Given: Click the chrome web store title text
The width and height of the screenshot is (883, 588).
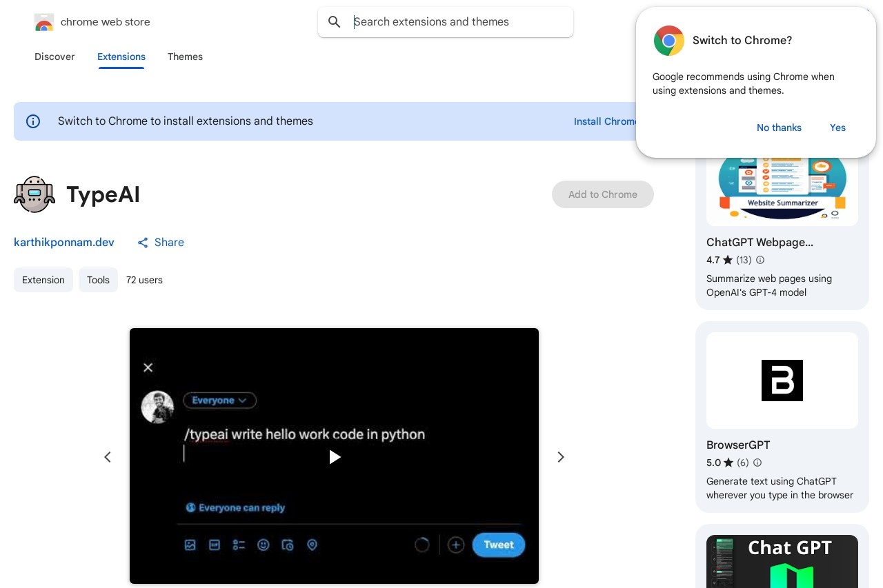Looking at the screenshot, I should click(106, 22).
